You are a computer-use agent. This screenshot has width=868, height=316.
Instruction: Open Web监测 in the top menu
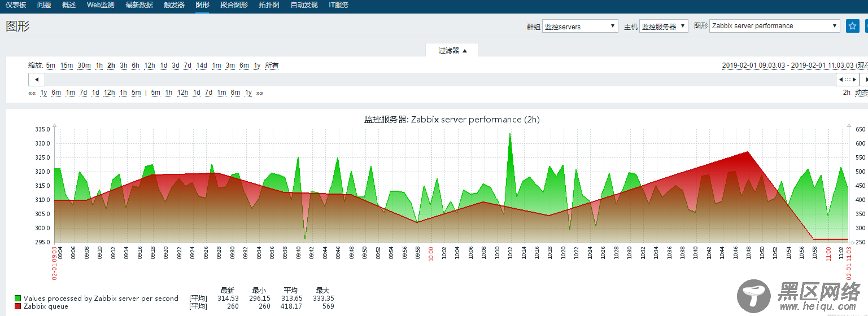[101, 5]
